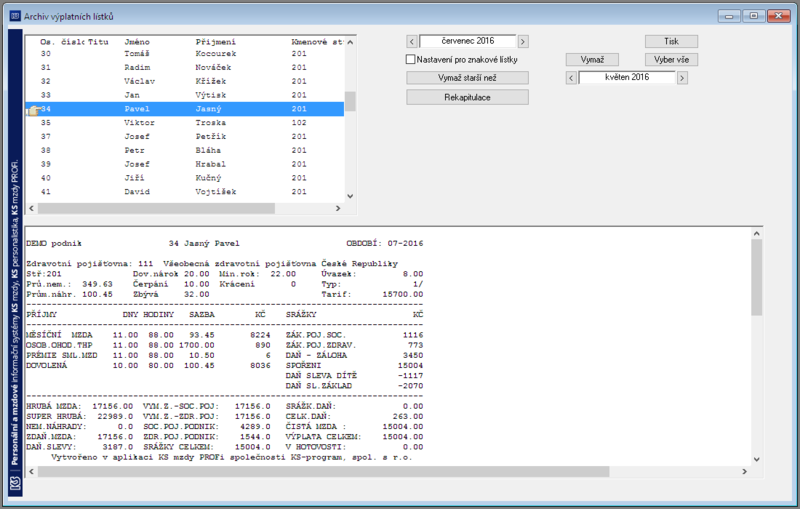The image size is (800, 509).
Task: Click the Příjmení column header
Action: point(215,42)
